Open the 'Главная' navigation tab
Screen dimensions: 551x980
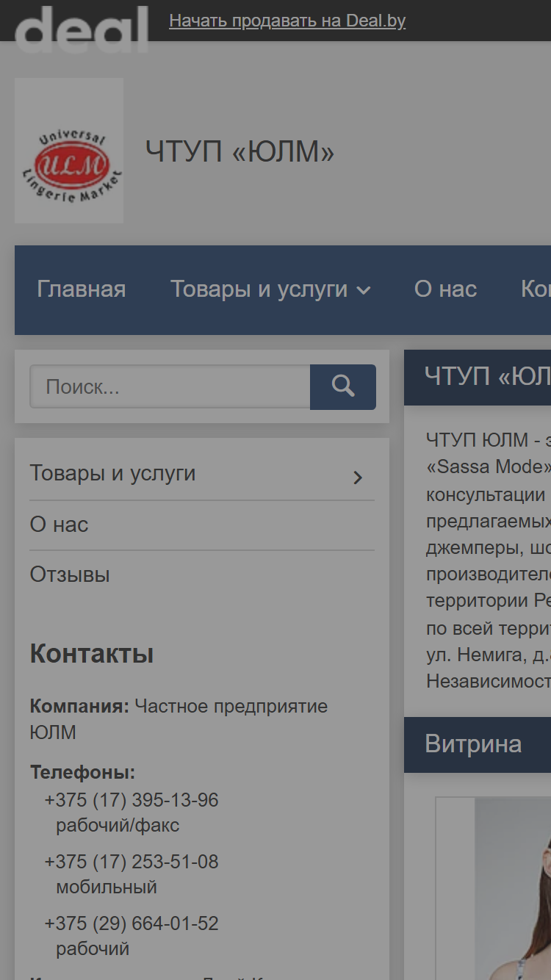82,289
